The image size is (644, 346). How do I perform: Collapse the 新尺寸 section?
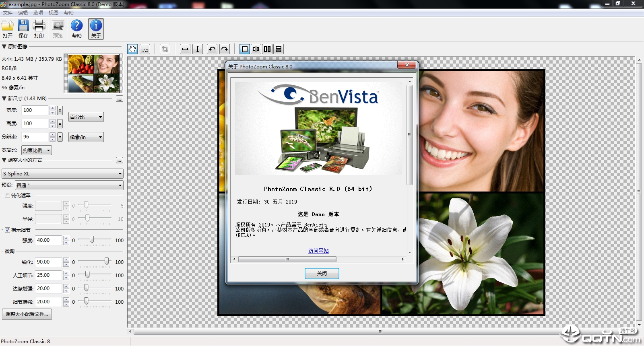coord(4,98)
